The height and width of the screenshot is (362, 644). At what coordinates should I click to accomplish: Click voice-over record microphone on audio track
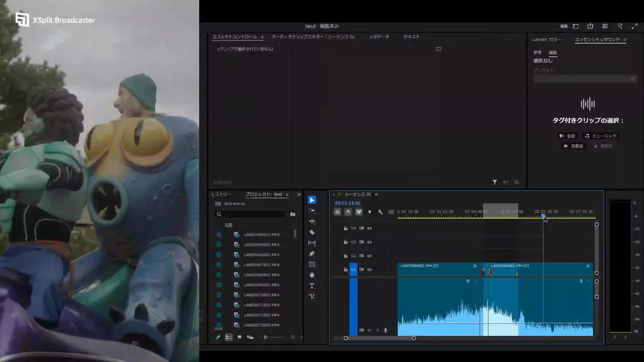[385, 330]
